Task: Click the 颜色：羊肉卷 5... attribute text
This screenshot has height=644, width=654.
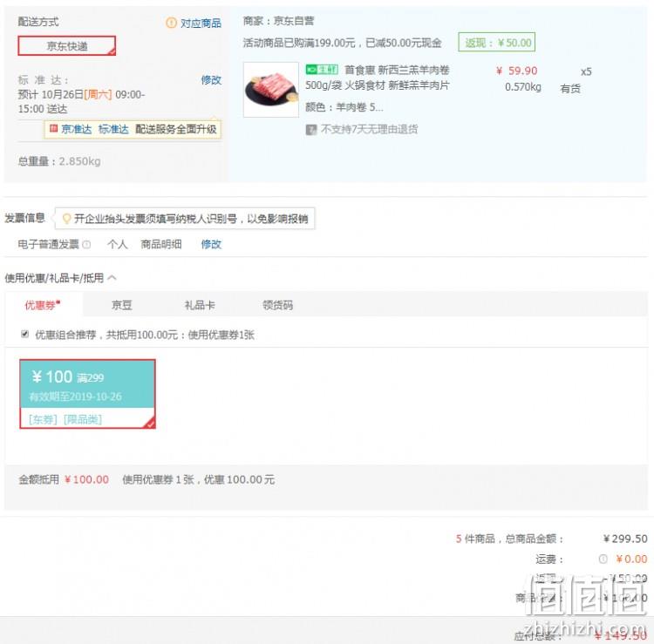Action: [344, 107]
